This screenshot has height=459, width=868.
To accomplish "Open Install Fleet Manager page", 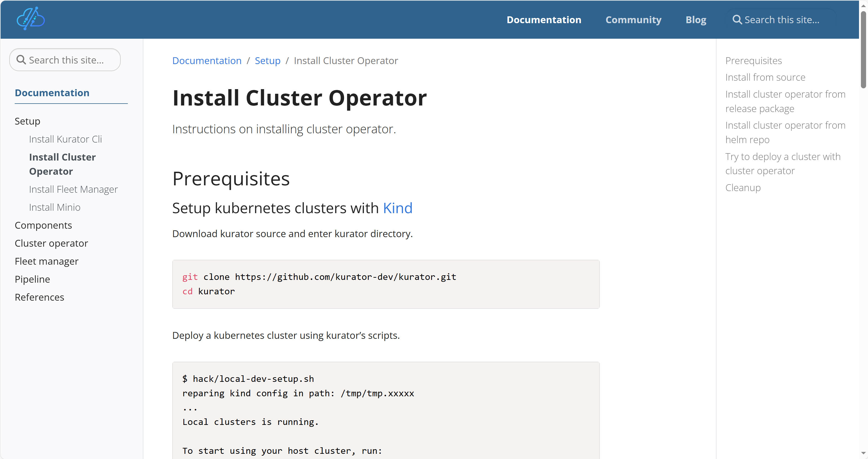I will tap(74, 189).
